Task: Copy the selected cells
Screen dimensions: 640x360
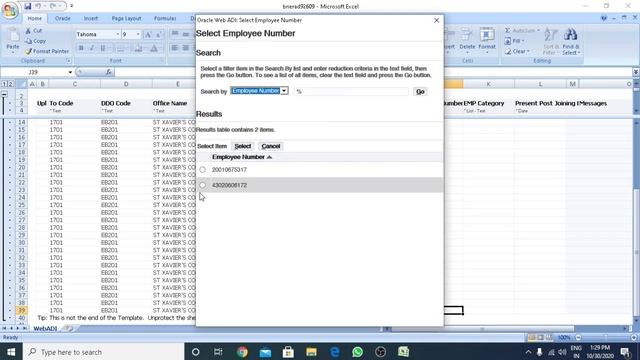Action: [x=36, y=41]
